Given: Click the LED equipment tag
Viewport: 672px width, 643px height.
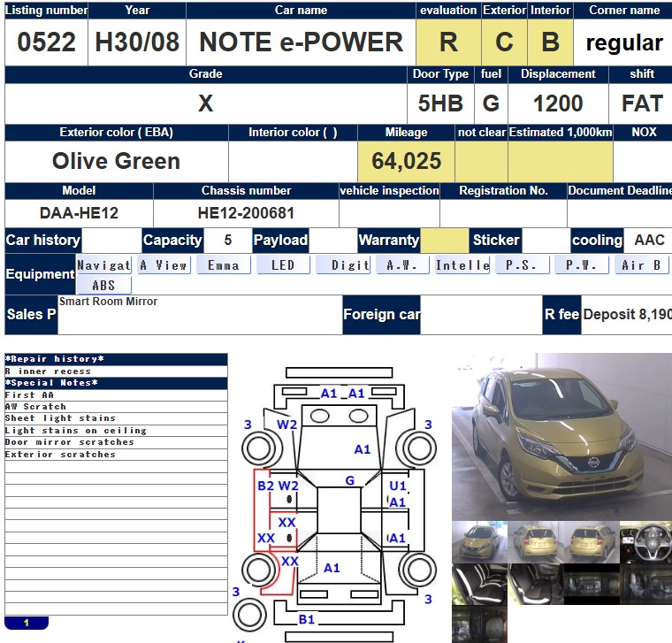Looking at the screenshot, I should (283, 265).
